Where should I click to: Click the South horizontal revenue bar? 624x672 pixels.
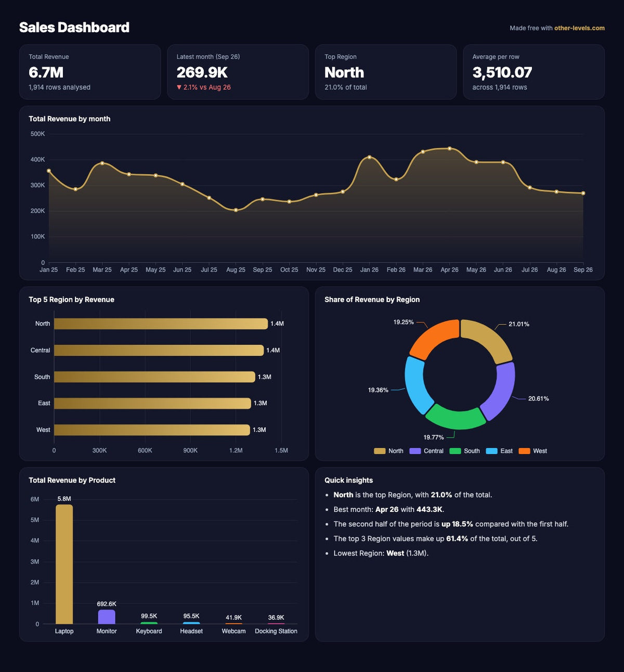[x=154, y=377]
